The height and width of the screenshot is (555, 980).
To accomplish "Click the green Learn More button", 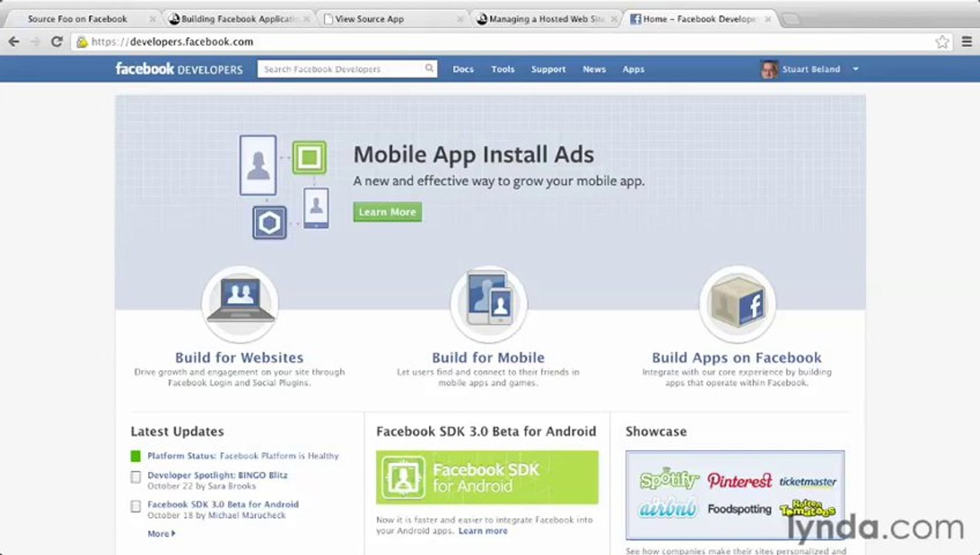I will (388, 212).
